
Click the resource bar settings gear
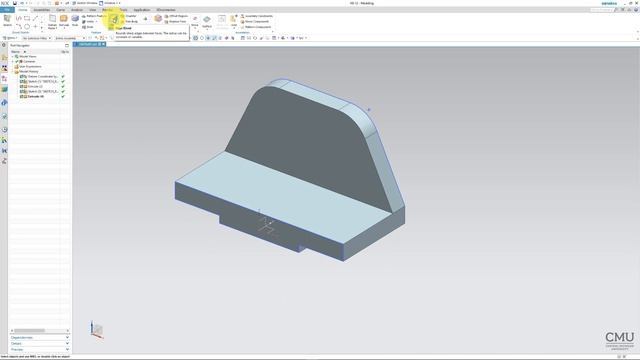tap(4, 46)
